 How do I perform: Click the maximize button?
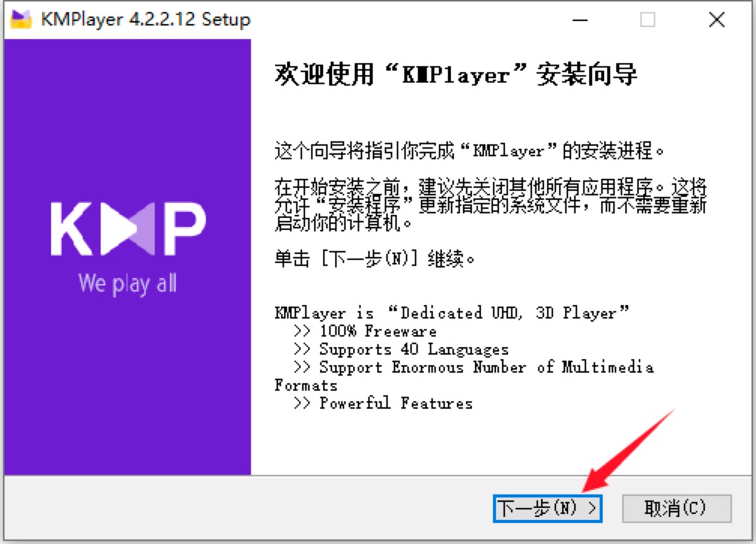[x=647, y=20]
